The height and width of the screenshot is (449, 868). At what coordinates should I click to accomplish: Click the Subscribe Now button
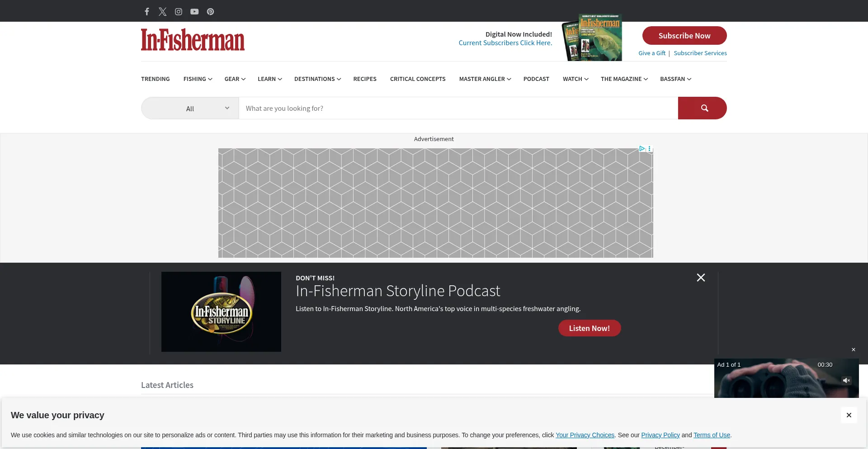684,35
